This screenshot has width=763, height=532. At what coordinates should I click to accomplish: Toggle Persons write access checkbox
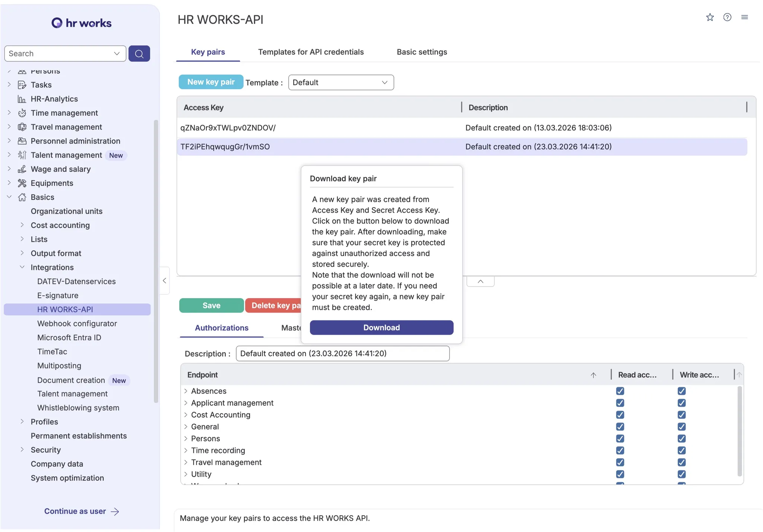coord(681,439)
